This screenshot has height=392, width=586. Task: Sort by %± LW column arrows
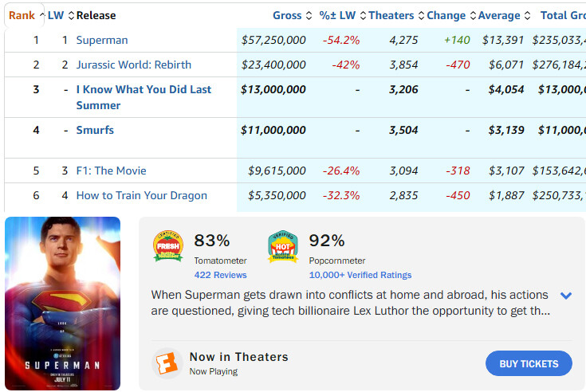tap(363, 16)
